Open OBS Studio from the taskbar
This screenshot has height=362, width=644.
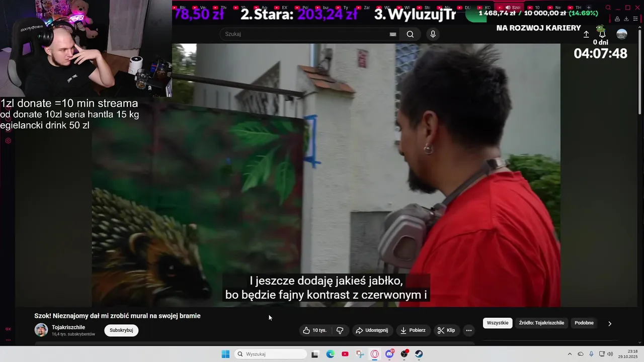click(405, 354)
